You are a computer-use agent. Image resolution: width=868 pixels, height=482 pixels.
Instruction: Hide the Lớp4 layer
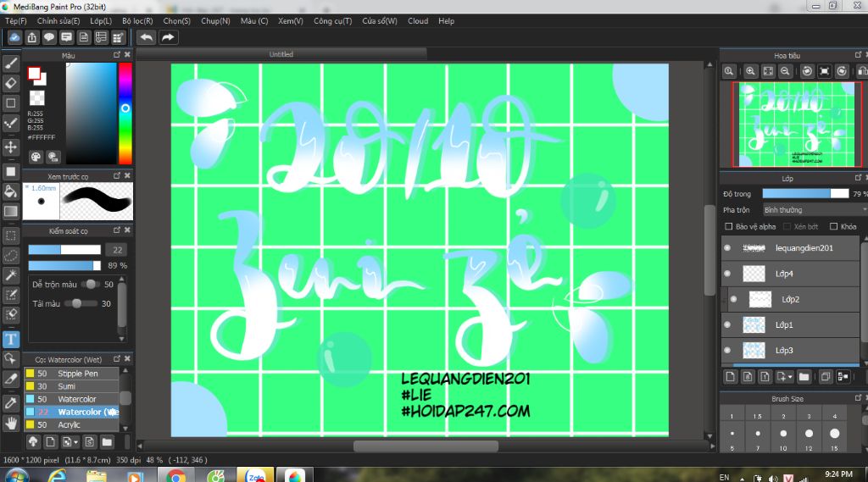(x=727, y=274)
